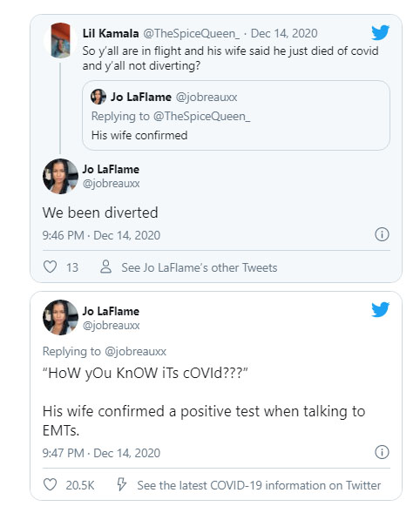
Task: Click the lightning bolt COVID-19 icon
Action: click(x=122, y=484)
